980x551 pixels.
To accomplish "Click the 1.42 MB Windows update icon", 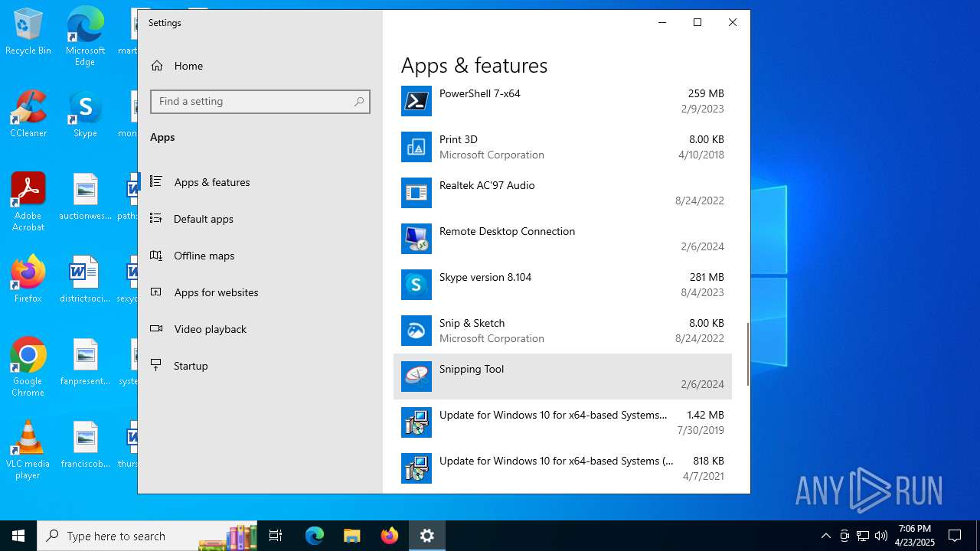I will pos(416,422).
